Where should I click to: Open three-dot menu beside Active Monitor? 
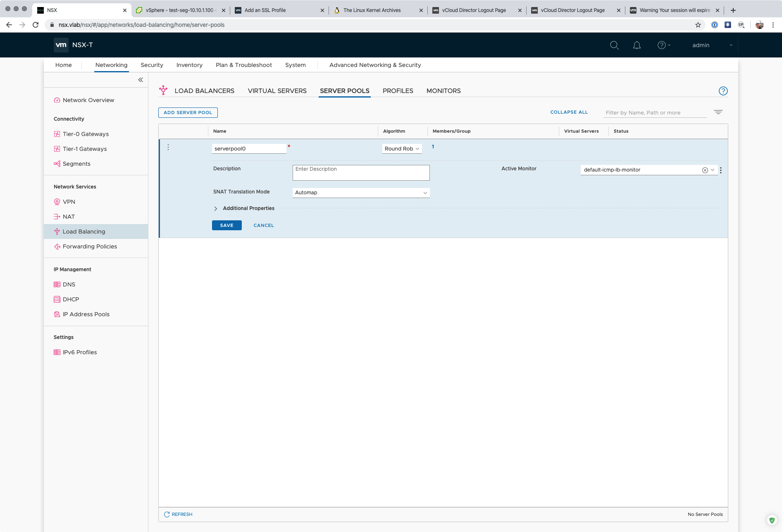[721, 170]
